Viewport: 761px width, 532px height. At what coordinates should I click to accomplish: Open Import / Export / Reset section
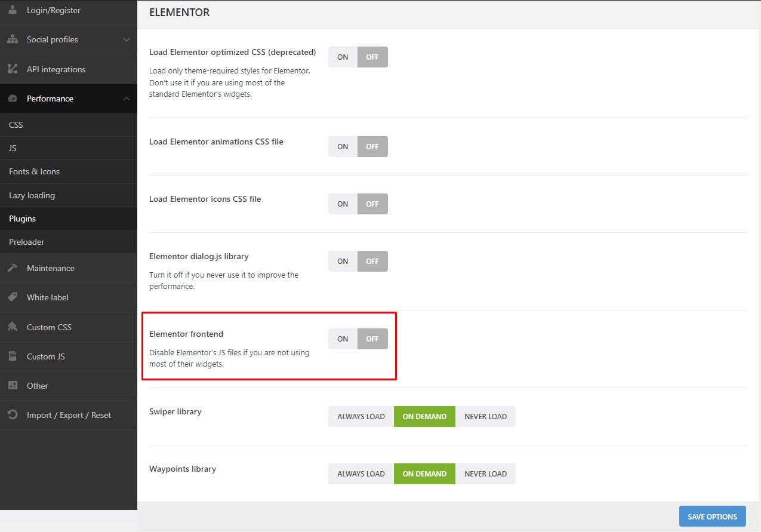(69, 415)
